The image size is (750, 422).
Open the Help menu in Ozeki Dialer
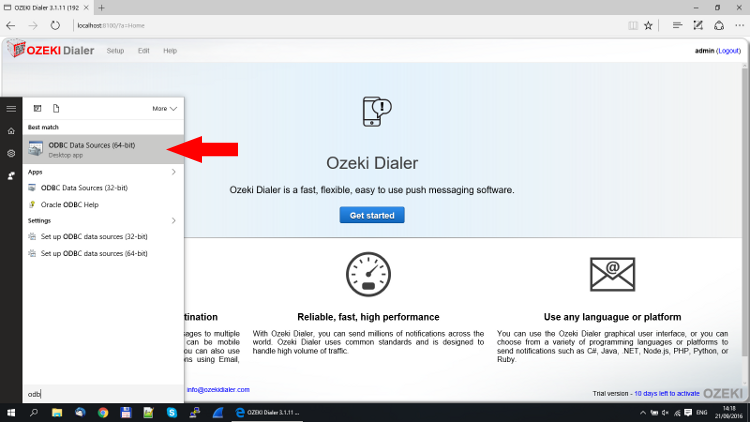(170, 50)
